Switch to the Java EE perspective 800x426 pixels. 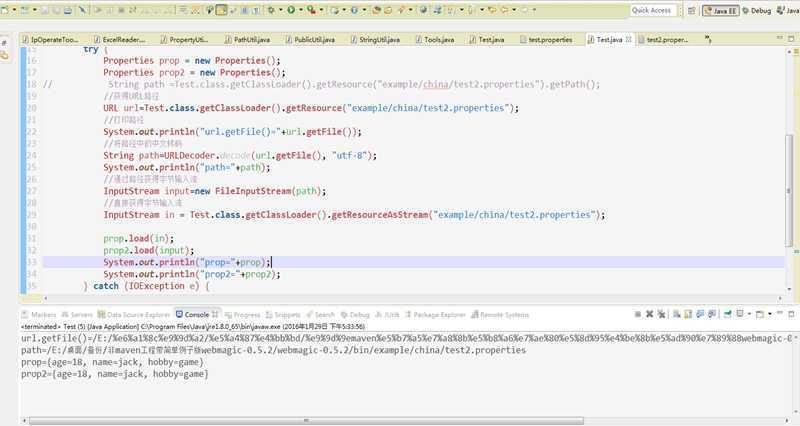point(720,11)
